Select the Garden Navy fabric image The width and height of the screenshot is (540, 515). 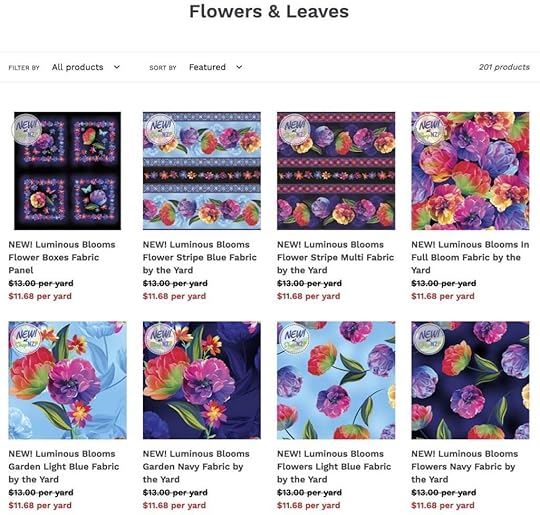point(202,380)
